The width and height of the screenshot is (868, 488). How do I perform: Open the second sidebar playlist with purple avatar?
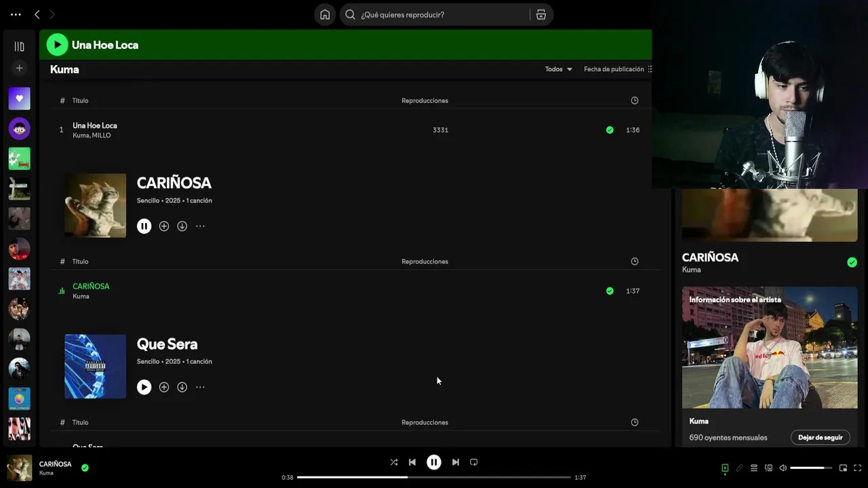pos(19,128)
